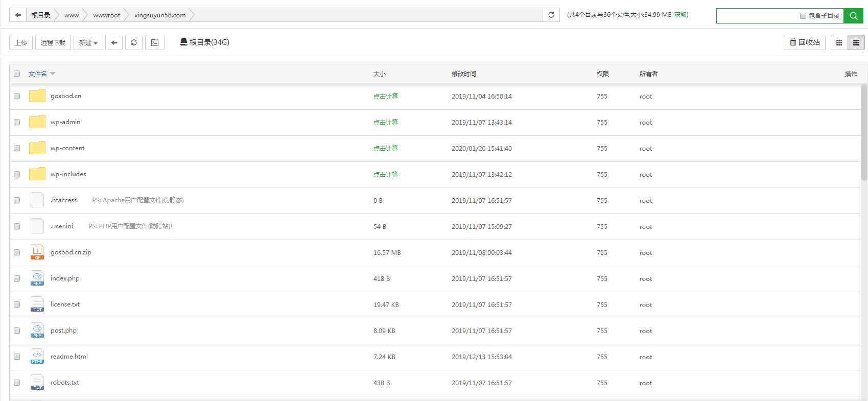Open the terminal icon button
Image resolution: width=868 pixels, height=401 pixels.
coord(155,42)
